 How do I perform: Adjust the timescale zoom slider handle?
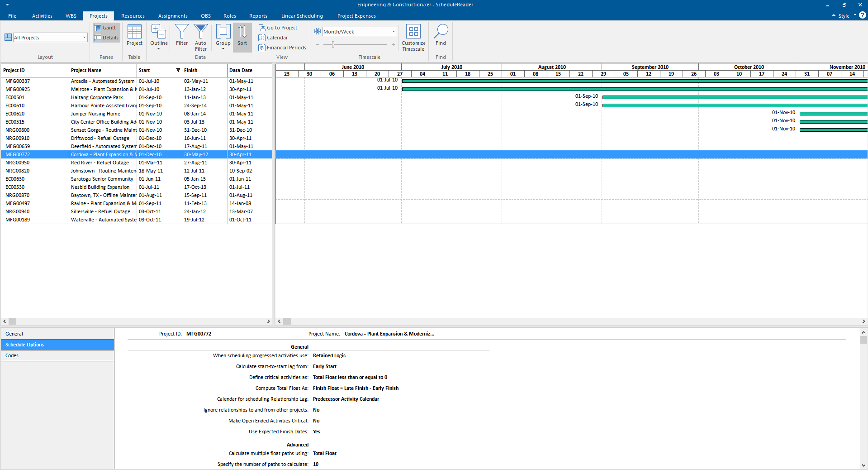tap(333, 44)
